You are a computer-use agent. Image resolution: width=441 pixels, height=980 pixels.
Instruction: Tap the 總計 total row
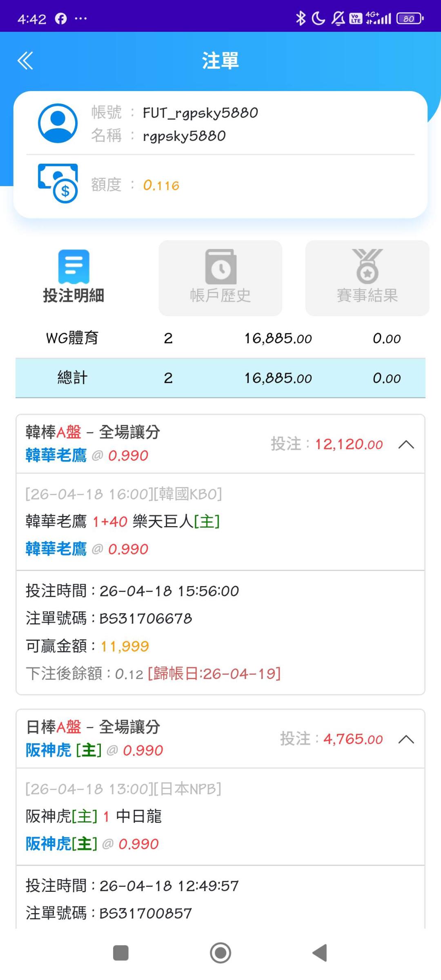[x=220, y=378]
